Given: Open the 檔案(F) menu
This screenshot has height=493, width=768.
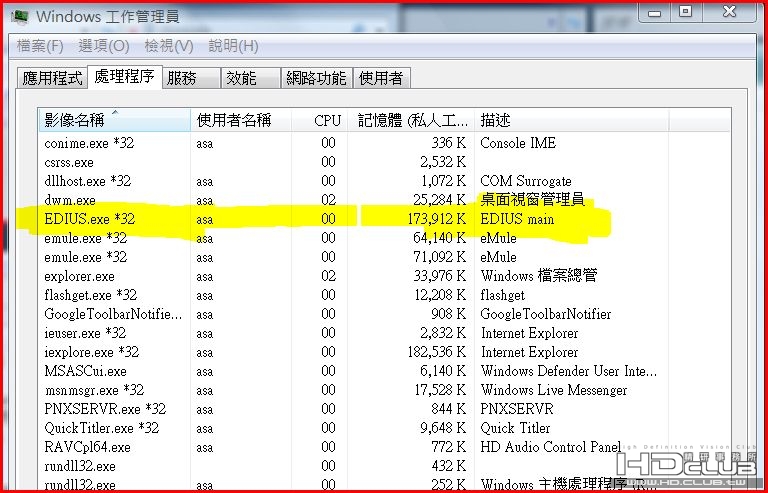Looking at the screenshot, I should pyautogui.click(x=40, y=46).
